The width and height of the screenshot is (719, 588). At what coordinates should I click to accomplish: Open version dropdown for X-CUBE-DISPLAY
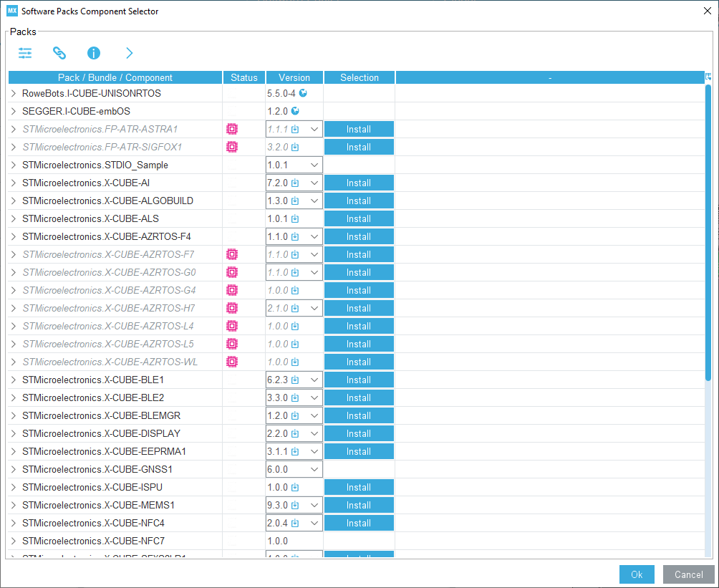314,433
